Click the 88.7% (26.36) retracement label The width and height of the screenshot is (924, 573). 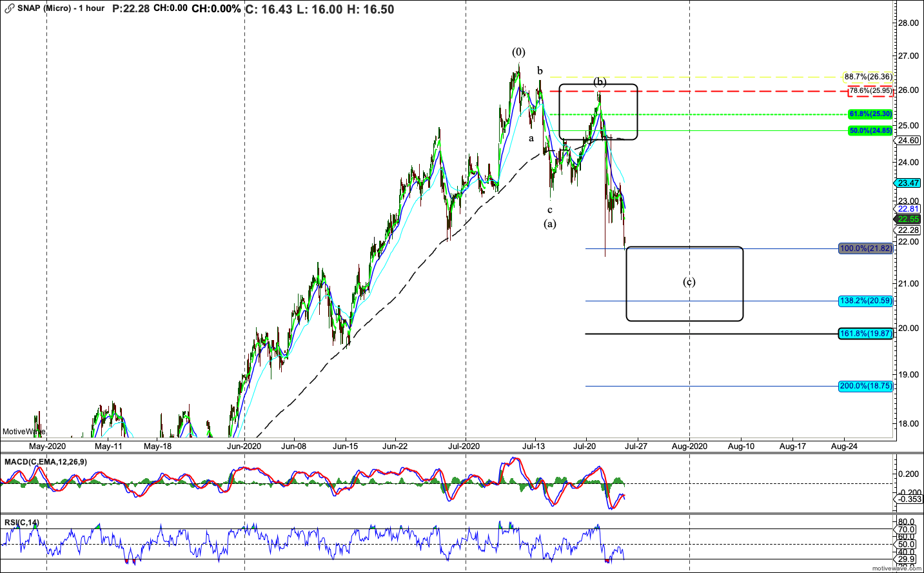[868, 77]
